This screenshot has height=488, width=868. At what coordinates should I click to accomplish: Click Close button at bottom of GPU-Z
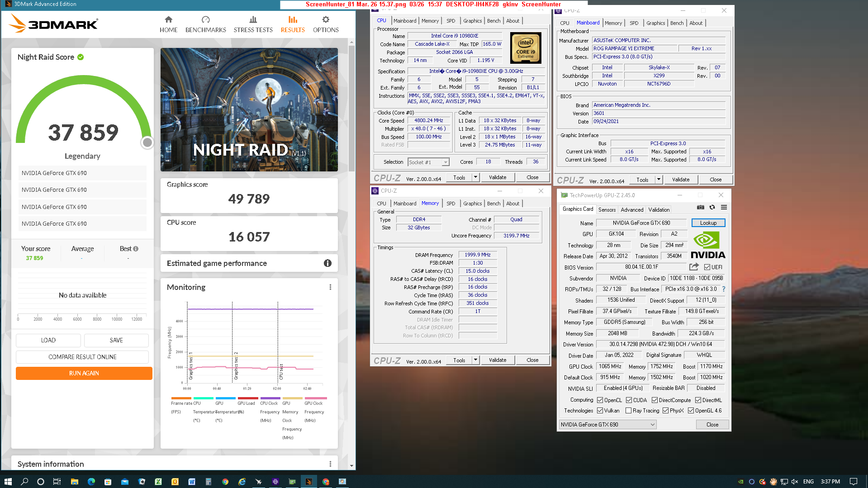click(x=712, y=424)
